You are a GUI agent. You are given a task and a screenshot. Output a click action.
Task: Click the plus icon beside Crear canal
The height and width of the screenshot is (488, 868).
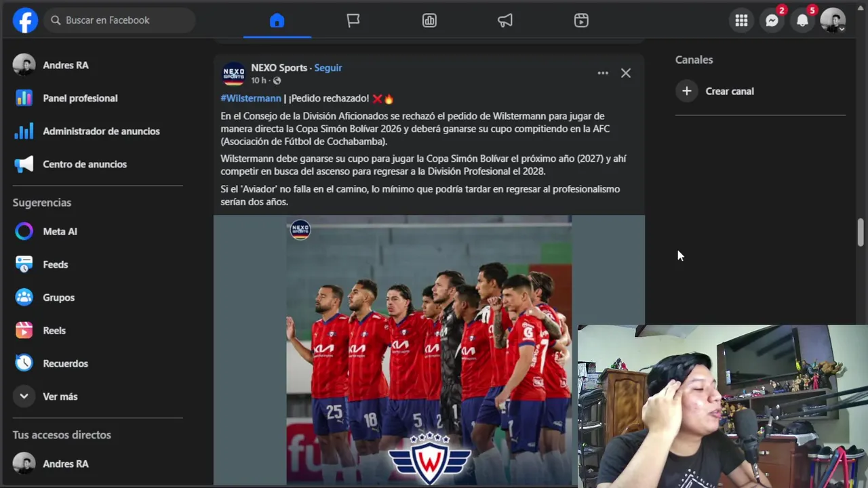[687, 91]
